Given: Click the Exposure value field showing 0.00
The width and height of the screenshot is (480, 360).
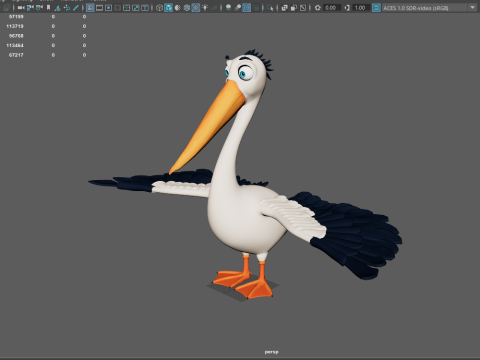Looking at the screenshot, I should pos(332,7).
